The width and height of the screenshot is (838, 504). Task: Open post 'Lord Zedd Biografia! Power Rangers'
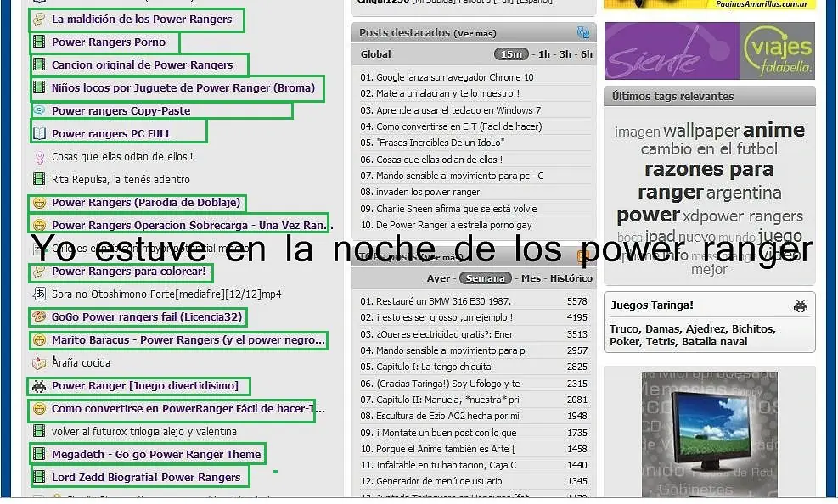tap(146, 477)
